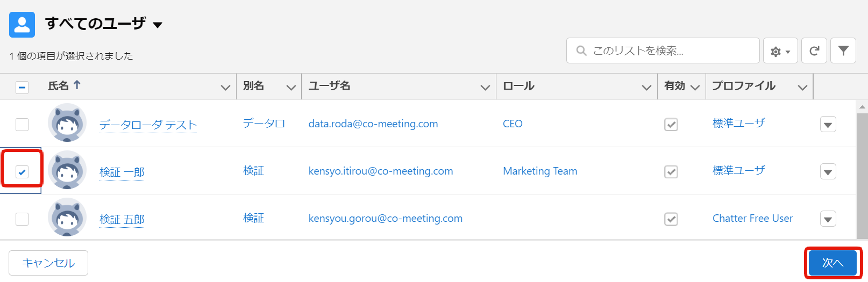Open row actions for データローダ テスト
Screen dimensions: 868x282
point(828,125)
